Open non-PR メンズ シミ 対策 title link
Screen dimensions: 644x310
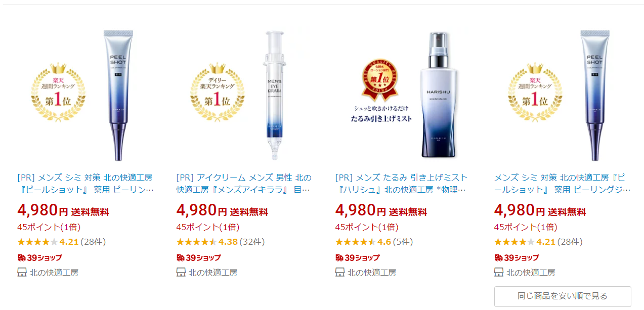(x=562, y=184)
